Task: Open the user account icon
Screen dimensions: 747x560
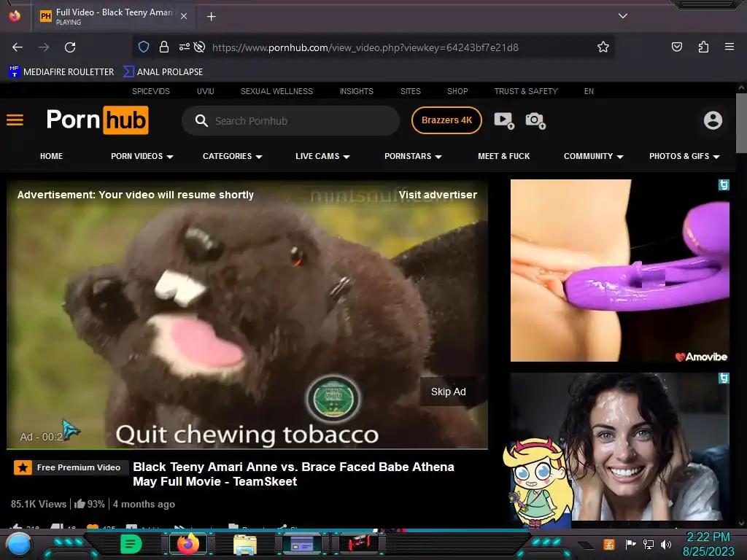Action: (x=713, y=120)
